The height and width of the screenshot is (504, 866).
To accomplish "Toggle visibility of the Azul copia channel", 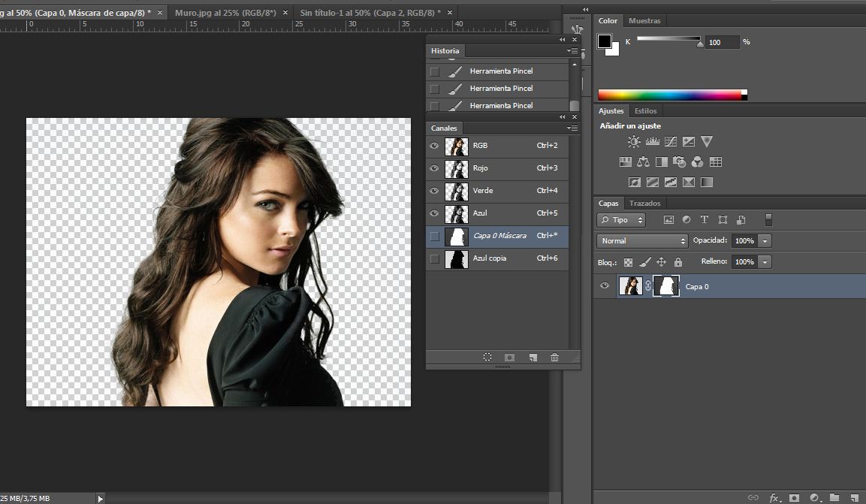I will [433, 258].
